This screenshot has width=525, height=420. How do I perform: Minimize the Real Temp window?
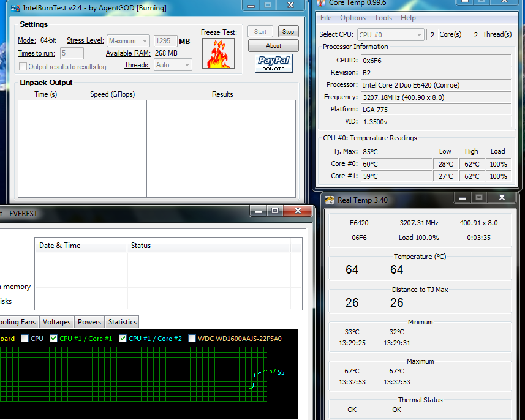coord(463,198)
